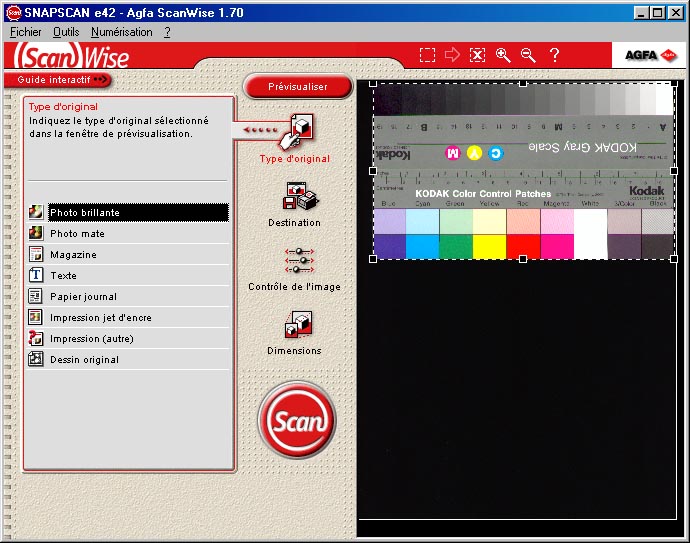Select Texte original type
The height and width of the screenshot is (543, 690).
[138, 275]
